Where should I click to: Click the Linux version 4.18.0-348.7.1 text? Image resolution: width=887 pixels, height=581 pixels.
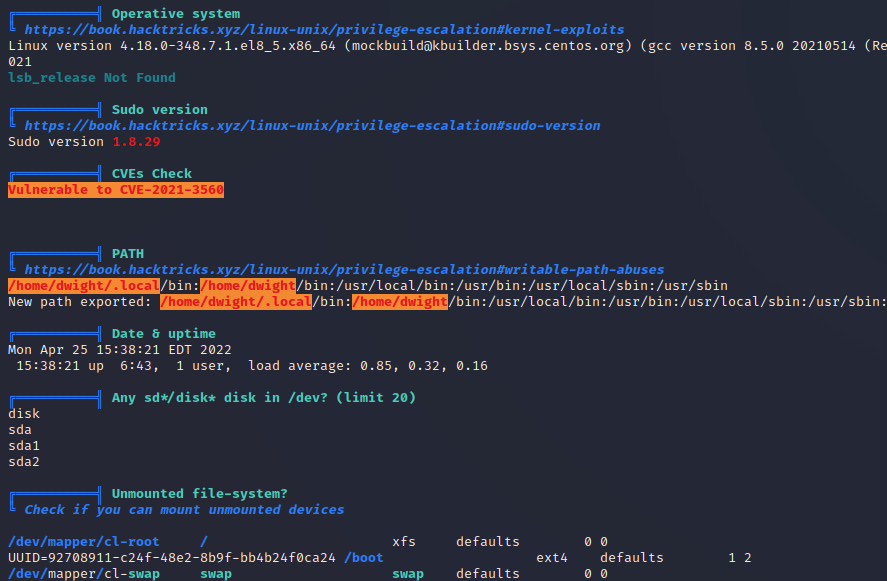(x=172, y=46)
